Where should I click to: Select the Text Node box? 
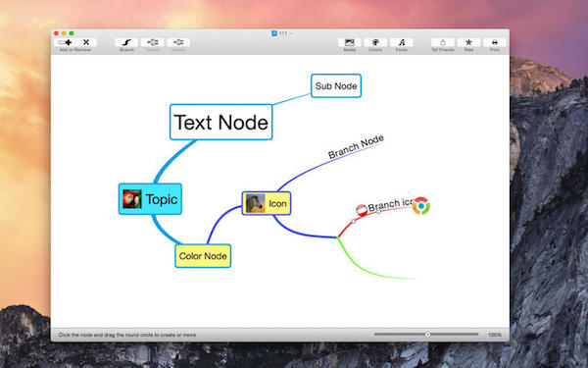click(220, 122)
